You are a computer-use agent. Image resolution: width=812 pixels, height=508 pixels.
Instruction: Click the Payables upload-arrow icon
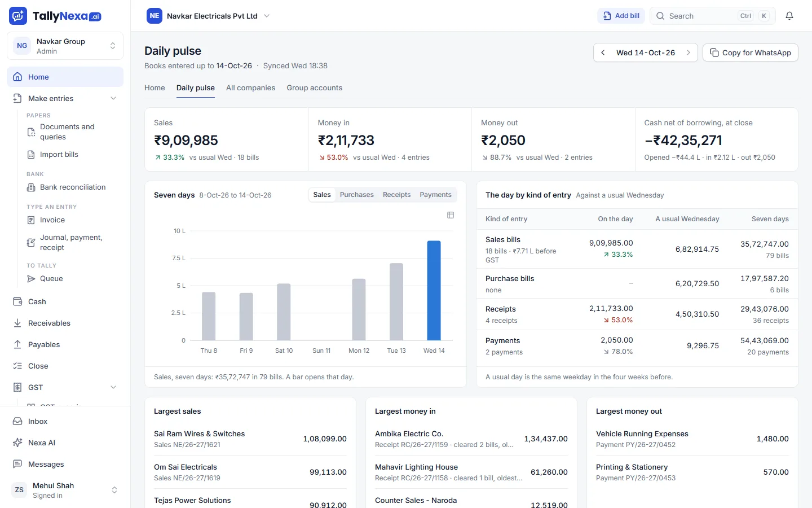coord(17,344)
